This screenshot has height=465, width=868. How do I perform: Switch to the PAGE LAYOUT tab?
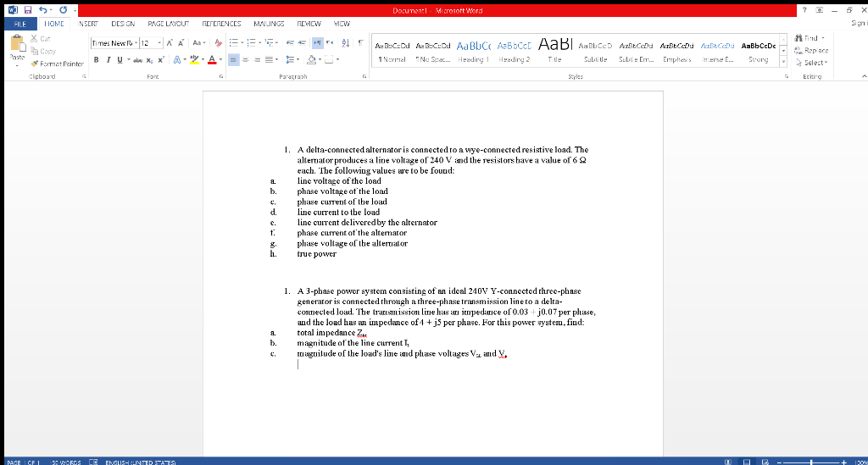coord(169,24)
